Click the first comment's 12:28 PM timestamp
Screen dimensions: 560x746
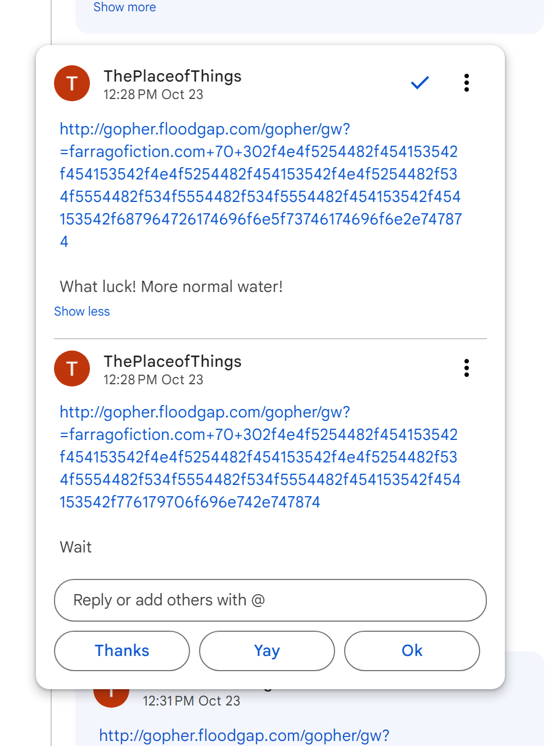pyautogui.click(x=153, y=95)
